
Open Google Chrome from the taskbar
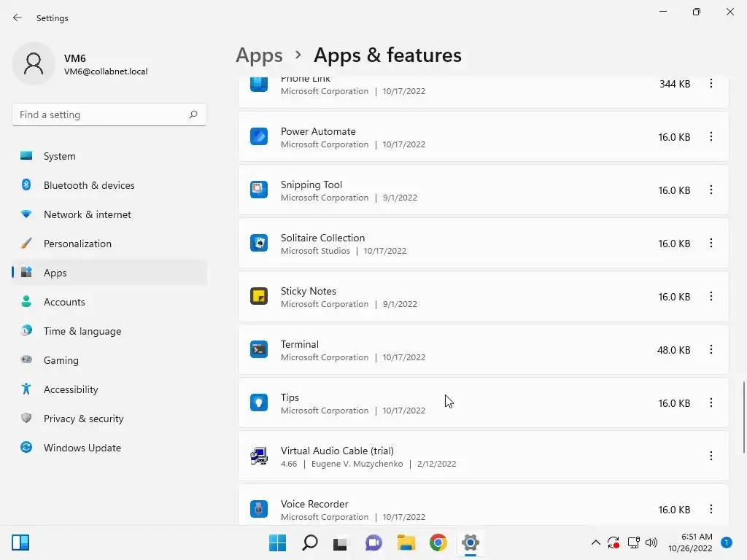438,542
